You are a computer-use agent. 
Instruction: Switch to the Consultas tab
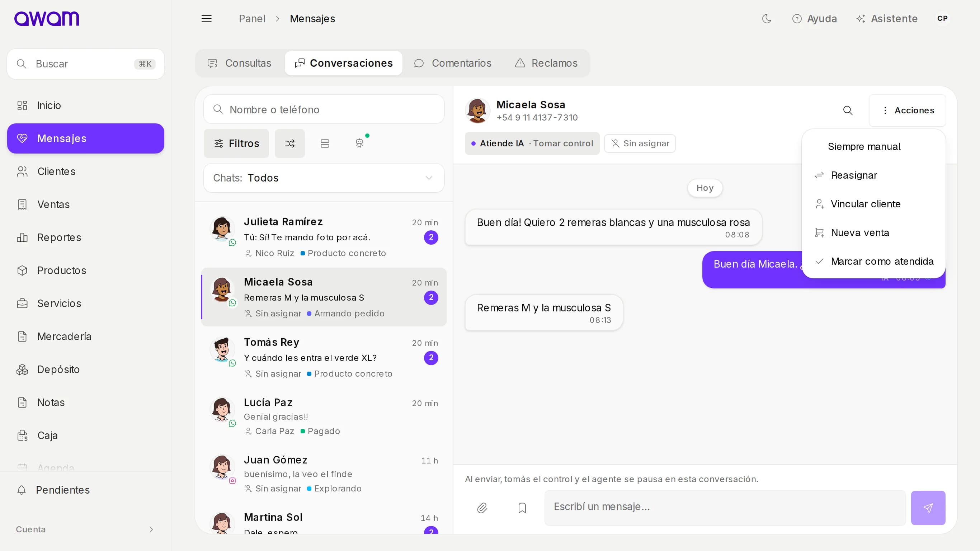240,63
